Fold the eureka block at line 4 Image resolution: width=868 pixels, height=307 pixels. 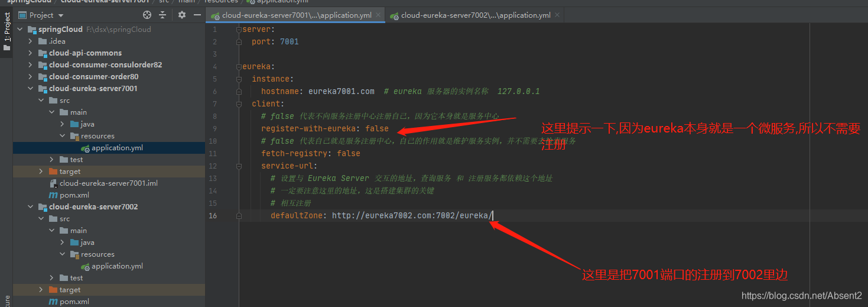239,66
